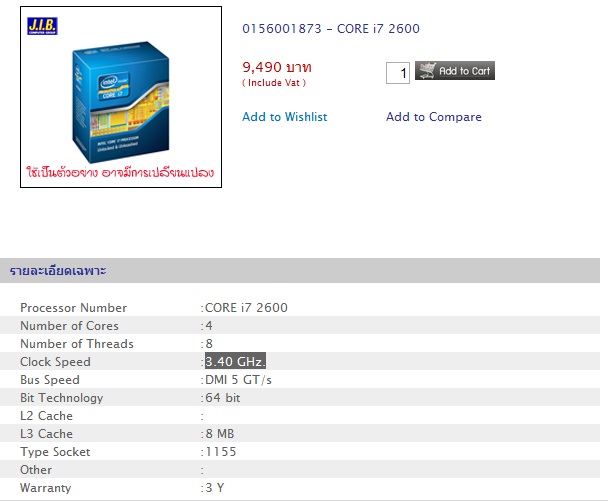Focus the quantity input field showing 1
This screenshot has width=608, height=501.
[399, 73]
